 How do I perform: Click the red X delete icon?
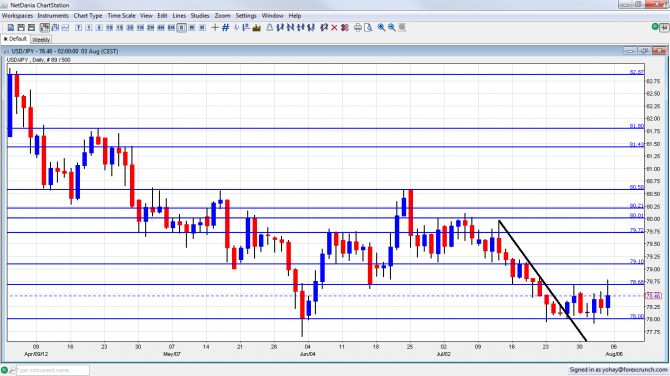click(x=334, y=28)
